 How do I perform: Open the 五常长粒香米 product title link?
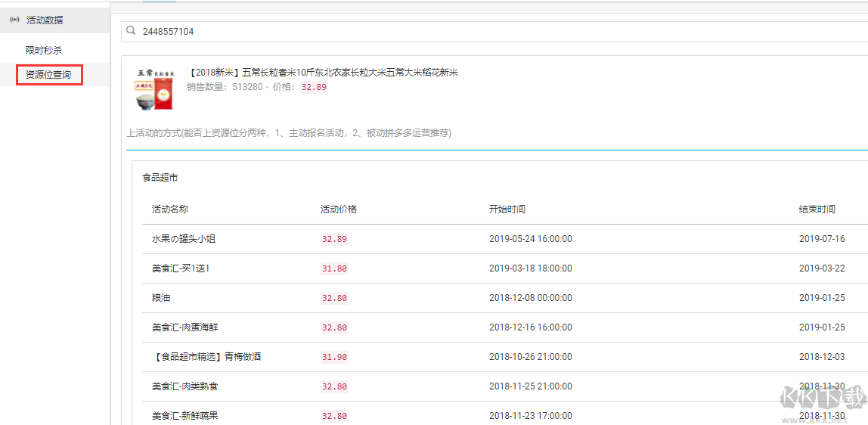click(x=322, y=73)
